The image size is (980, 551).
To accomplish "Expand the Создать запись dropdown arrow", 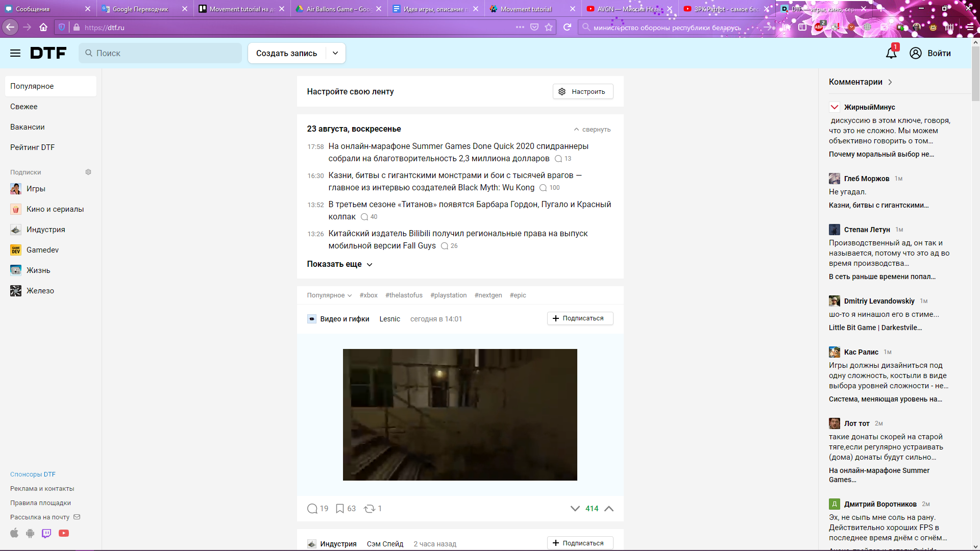I will 335,53.
